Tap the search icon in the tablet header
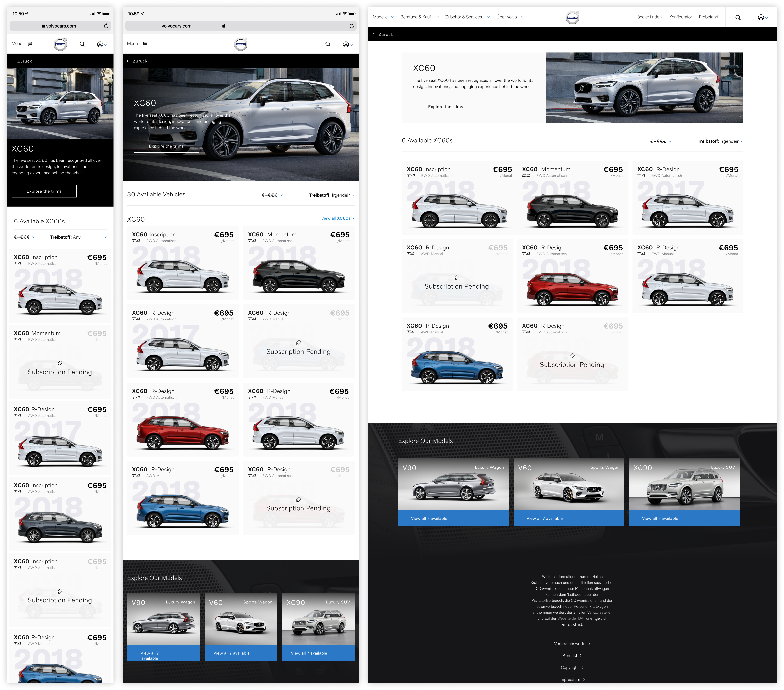 coord(328,44)
